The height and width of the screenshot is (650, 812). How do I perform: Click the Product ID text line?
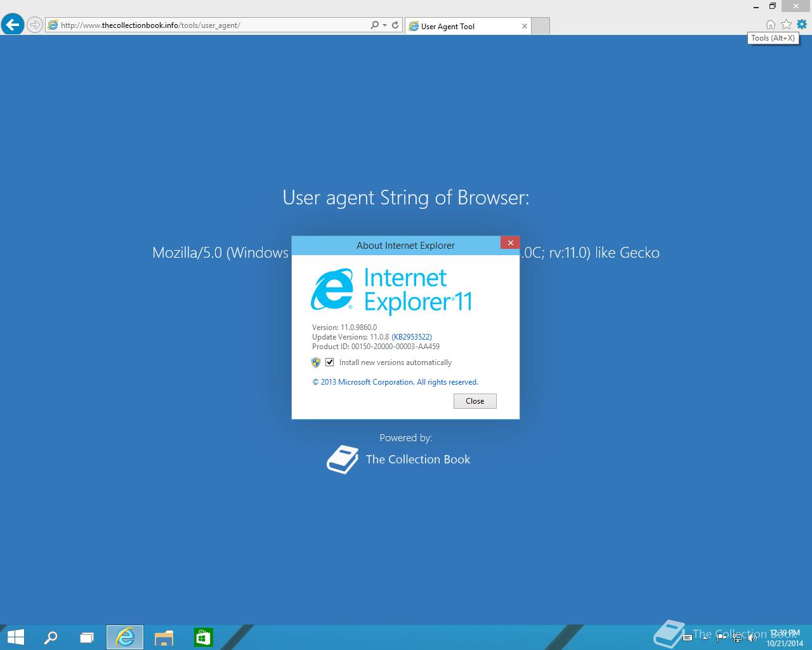tap(376, 347)
